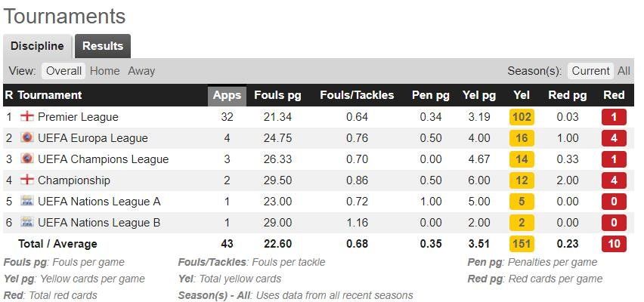Click the FIFA icon beside Nations League B
The image size is (644, 302).
(27, 223)
